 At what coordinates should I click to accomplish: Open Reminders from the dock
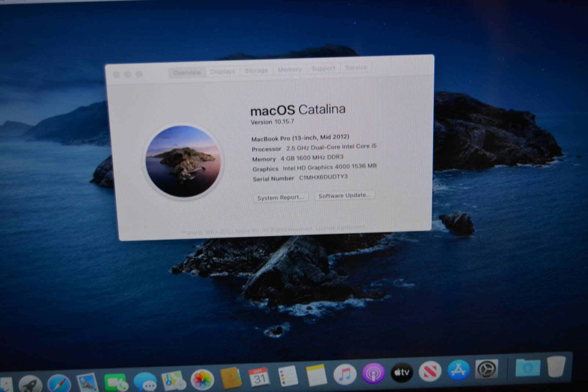[x=288, y=376]
